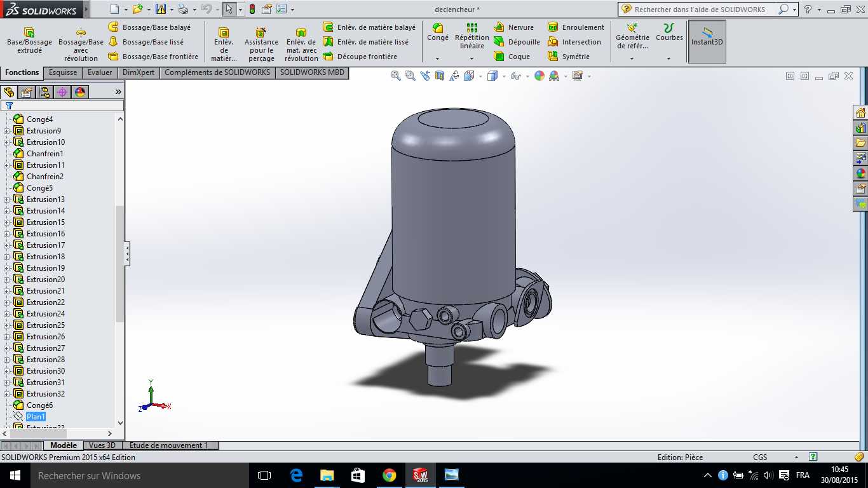This screenshot has height=488, width=868.
Task: Open Compléments de SOLIDWORKS tab
Action: tap(217, 72)
